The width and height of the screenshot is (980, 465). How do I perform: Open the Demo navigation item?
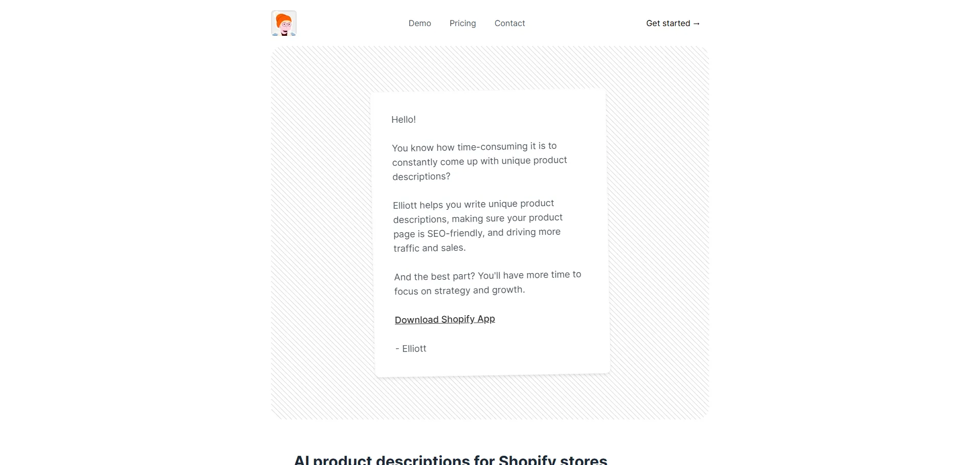click(x=419, y=24)
